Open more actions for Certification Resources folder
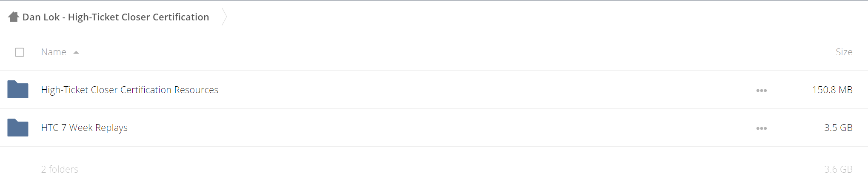868x196 pixels. pos(762,90)
